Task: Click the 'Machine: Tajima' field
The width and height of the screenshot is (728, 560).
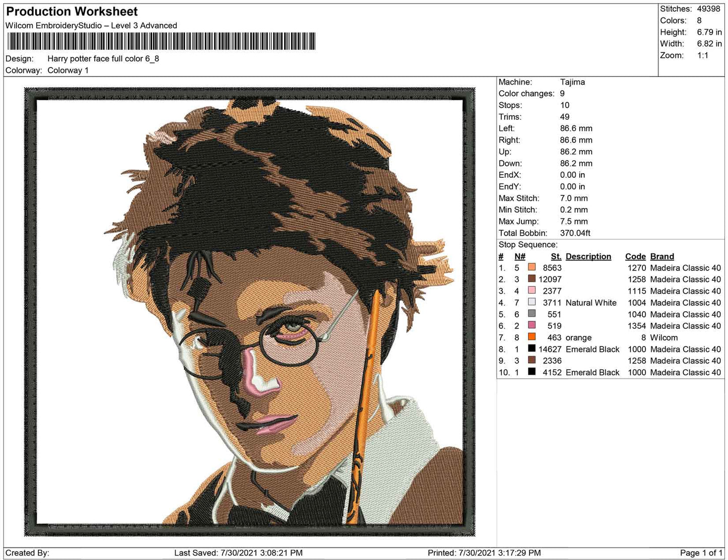Action: (x=542, y=82)
